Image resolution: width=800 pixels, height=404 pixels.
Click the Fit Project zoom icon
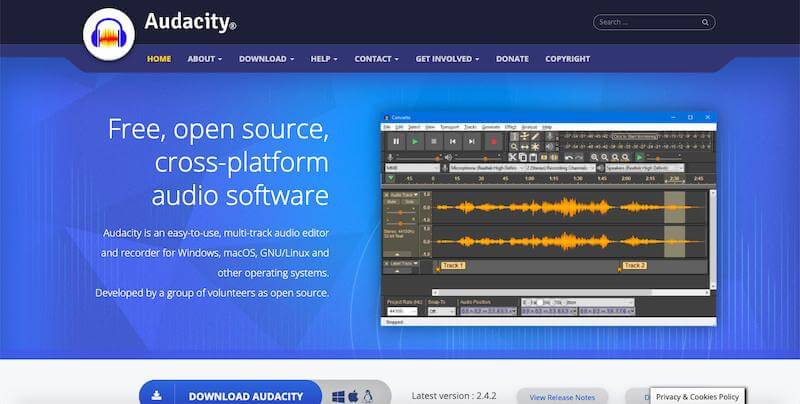[625, 157]
